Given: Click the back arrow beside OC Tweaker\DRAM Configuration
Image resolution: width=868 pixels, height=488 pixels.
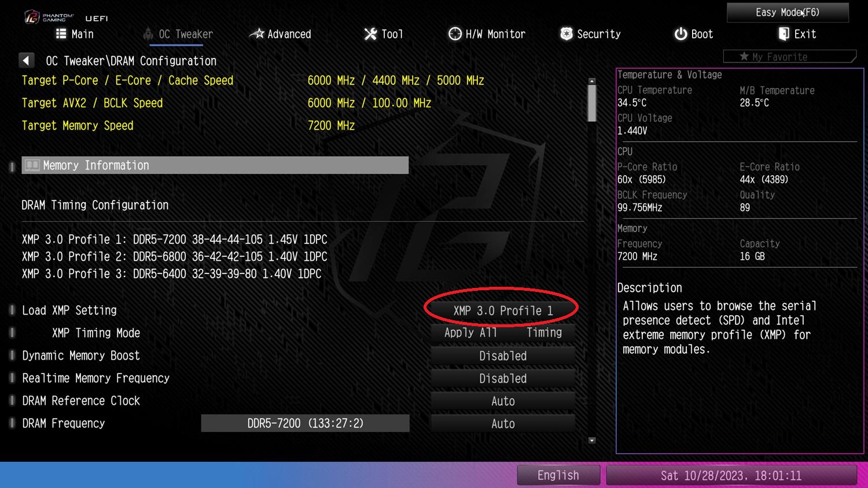Looking at the screenshot, I should tap(26, 60).
